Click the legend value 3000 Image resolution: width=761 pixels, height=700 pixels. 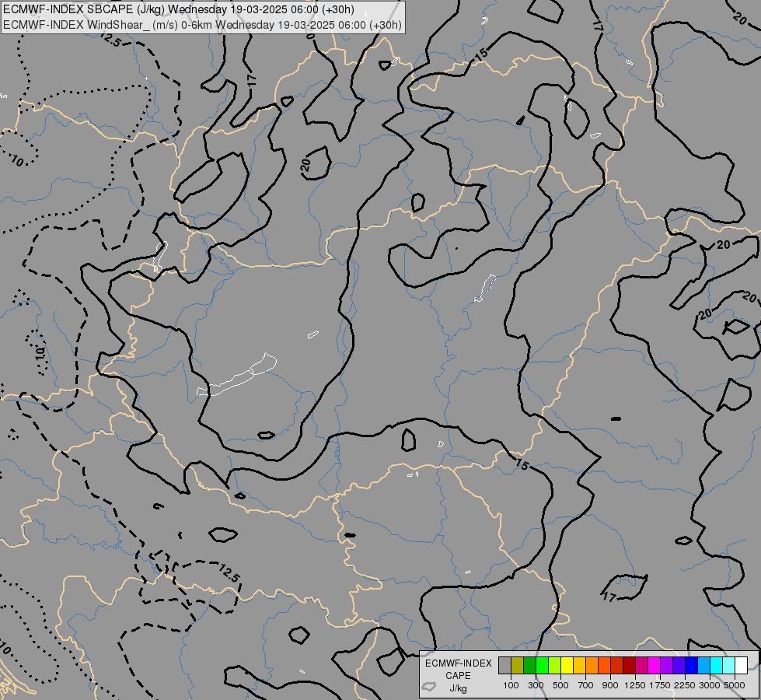pos(710,685)
